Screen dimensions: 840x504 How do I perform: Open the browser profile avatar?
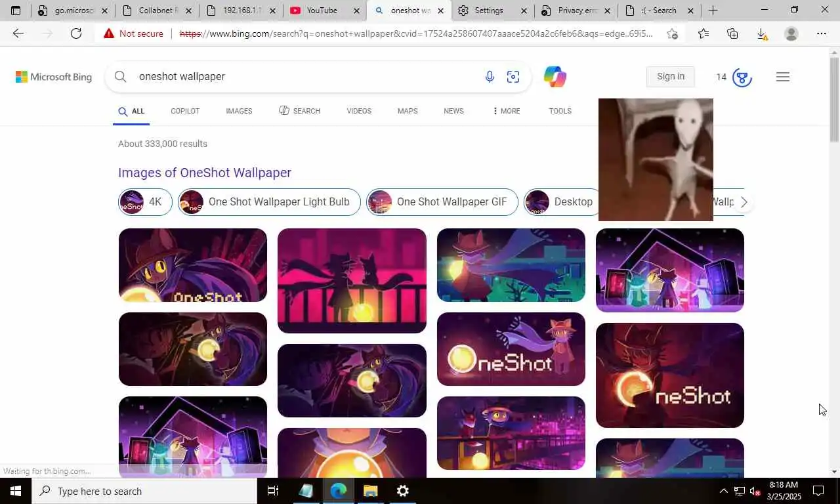point(791,33)
